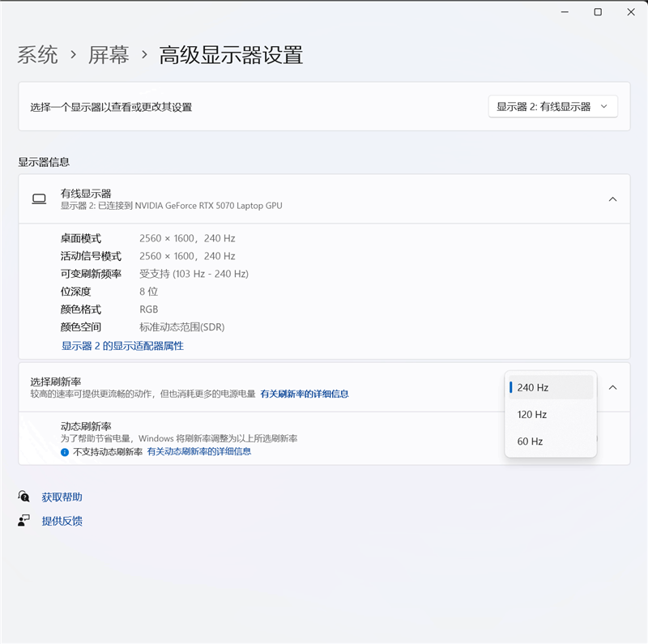Click the laptop display icon beside 有线显示器

(38, 198)
